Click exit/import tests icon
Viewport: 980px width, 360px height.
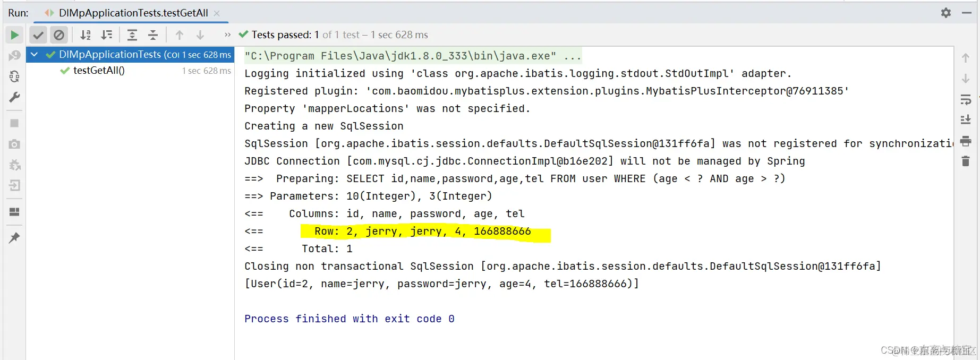tap(14, 185)
